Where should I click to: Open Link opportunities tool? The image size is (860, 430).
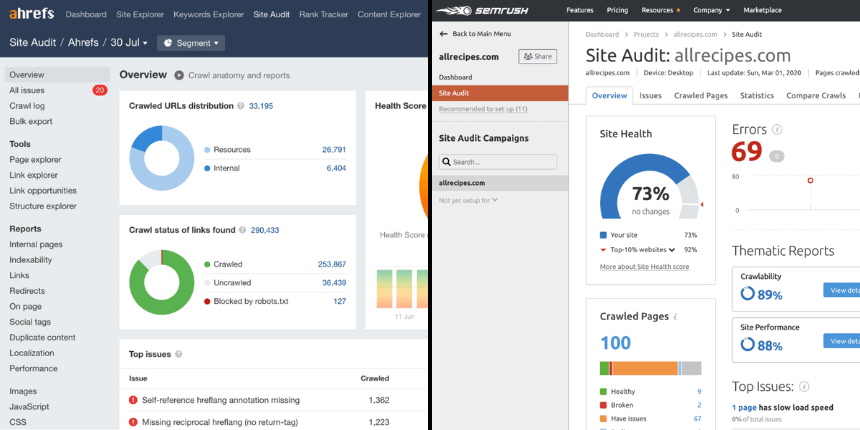[x=43, y=191]
